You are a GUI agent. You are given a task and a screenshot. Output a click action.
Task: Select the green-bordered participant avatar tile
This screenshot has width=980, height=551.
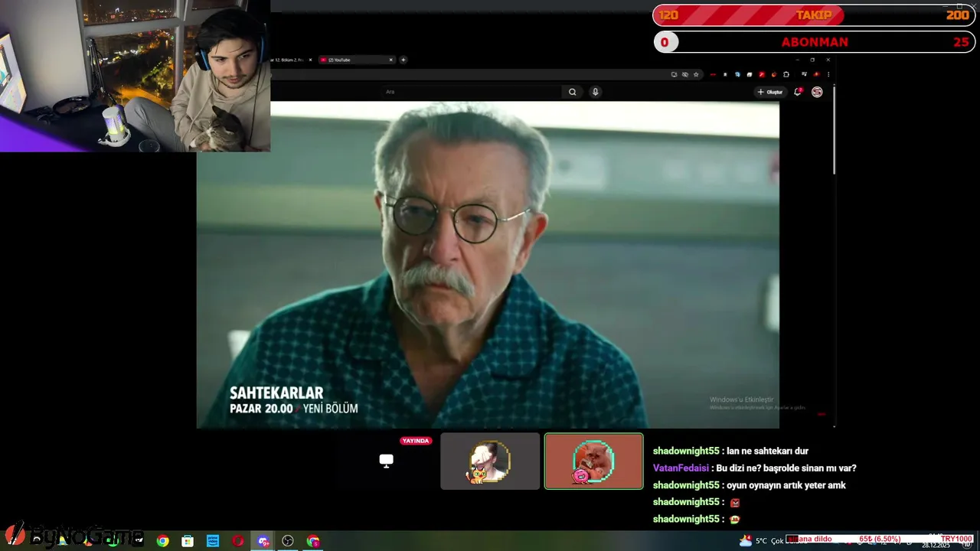pos(593,461)
